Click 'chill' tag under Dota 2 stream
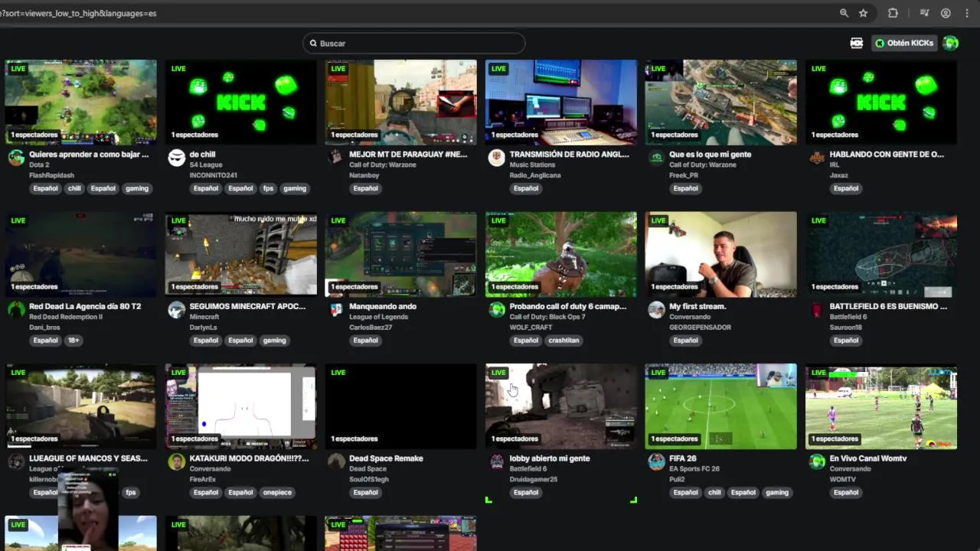Viewport: 980px width, 551px height. click(x=74, y=188)
